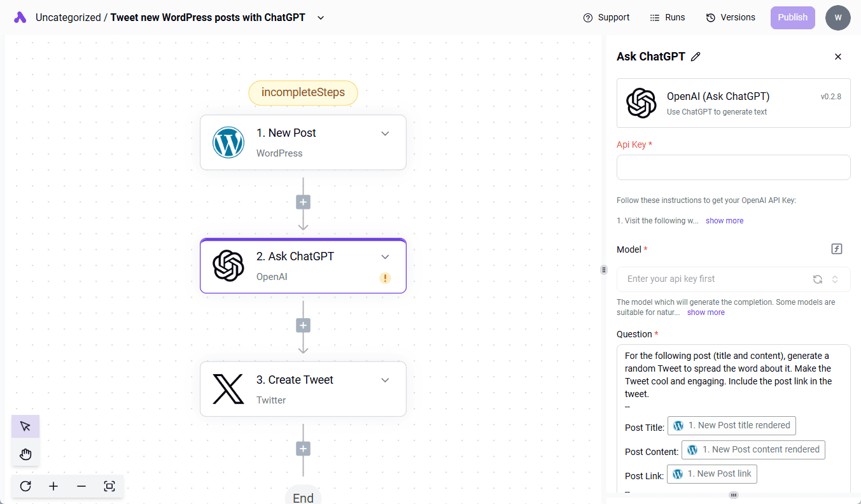861x504 pixels.
Task: Expand the Ask ChatGPT step chevron
Action: pos(385,257)
